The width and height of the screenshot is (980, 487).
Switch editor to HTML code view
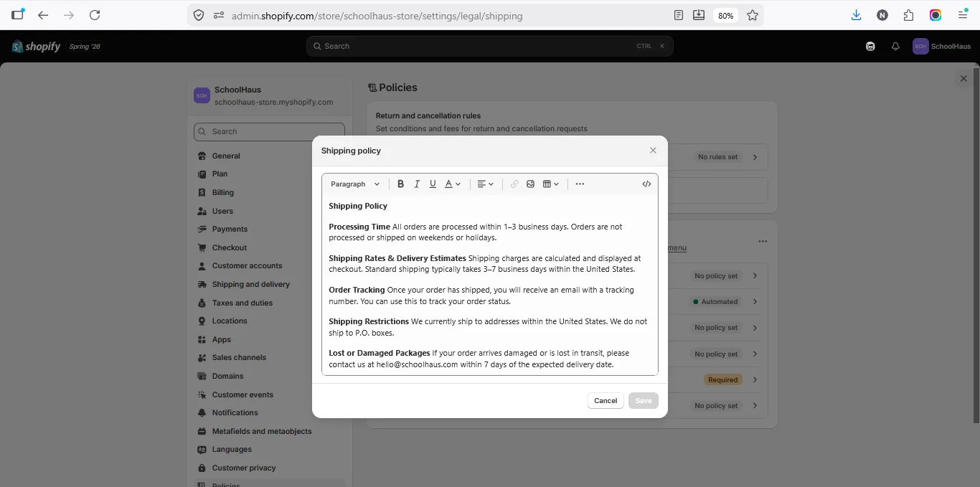(x=646, y=184)
